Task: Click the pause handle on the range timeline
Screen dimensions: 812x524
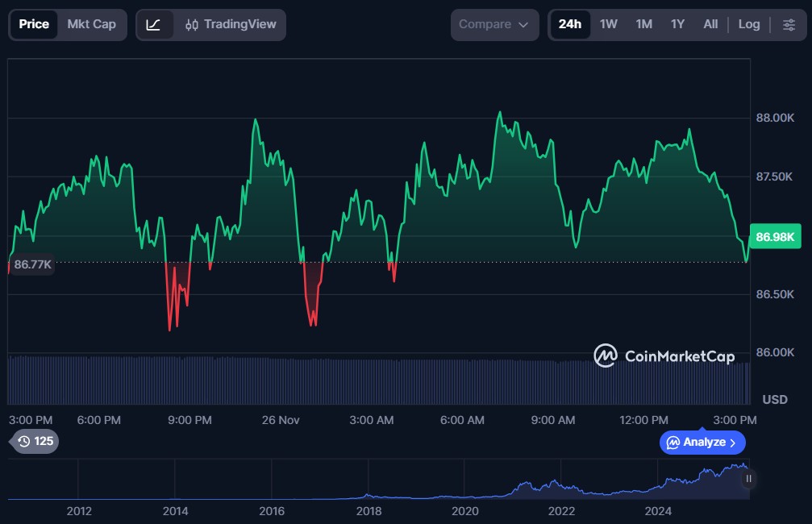Action: (x=748, y=479)
